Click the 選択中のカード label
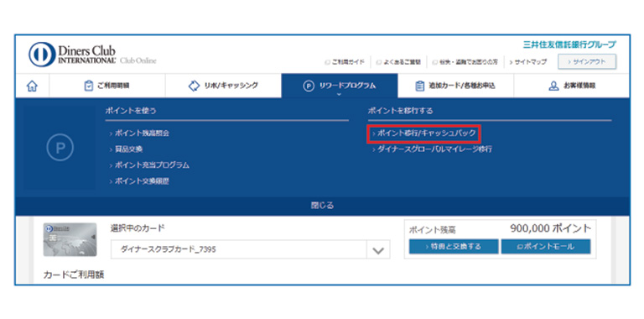The image size is (644, 319). coord(138,227)
